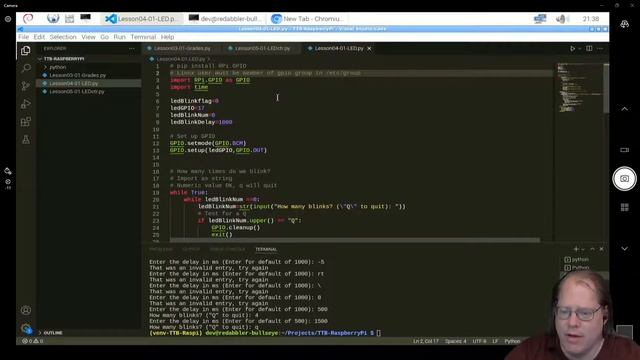This screenshot has height=360, width=640.
Task: Close the Lesson04-01-LED.py editor tab
Action: [369, 48]
